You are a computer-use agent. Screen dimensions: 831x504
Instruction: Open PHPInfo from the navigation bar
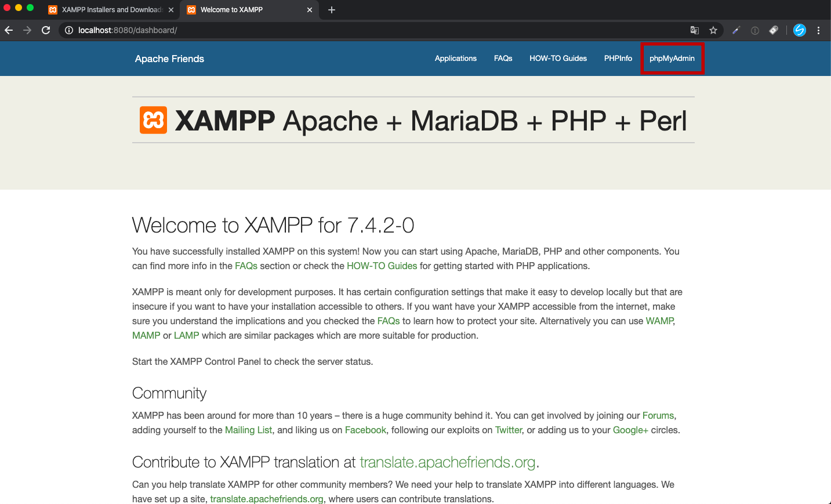[618, 59]
